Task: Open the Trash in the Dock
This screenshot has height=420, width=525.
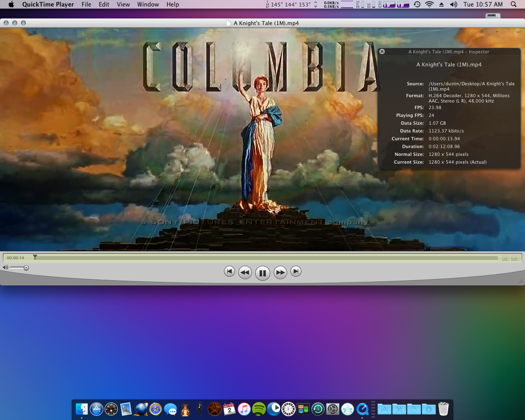Action: (x=443, y=409)
